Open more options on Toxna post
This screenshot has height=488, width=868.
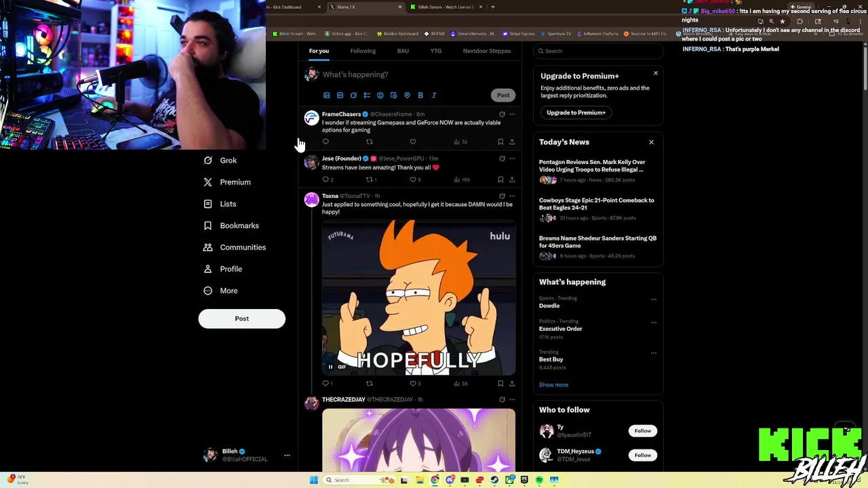tap(512, 196)
